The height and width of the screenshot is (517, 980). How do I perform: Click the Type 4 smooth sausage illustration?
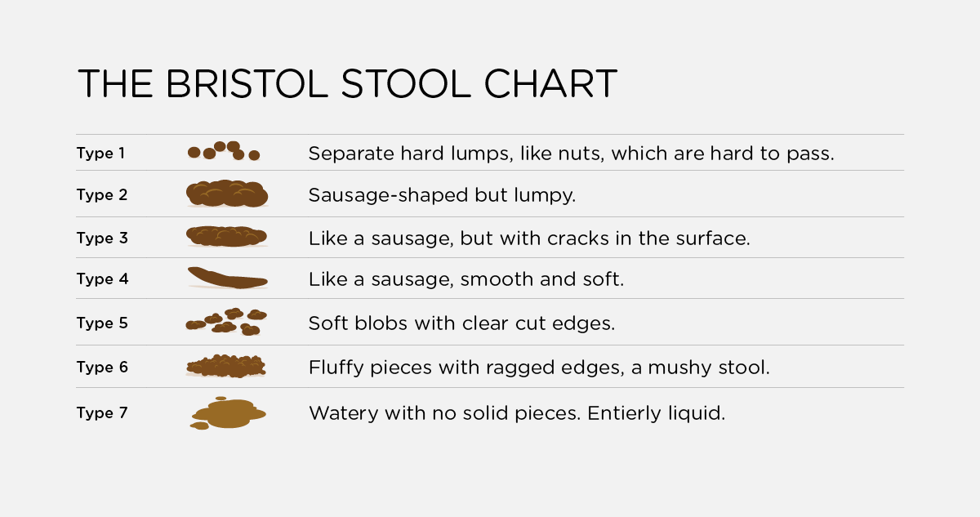point(227,279)
